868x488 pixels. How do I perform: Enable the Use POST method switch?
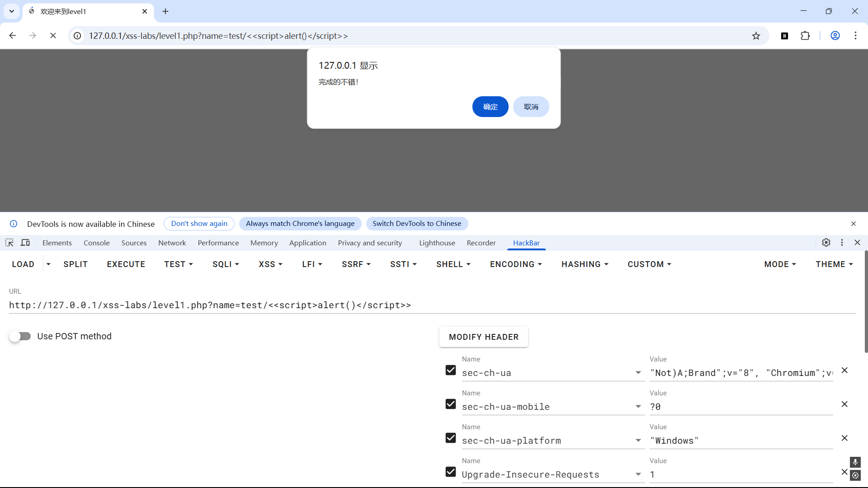point(20,336)
